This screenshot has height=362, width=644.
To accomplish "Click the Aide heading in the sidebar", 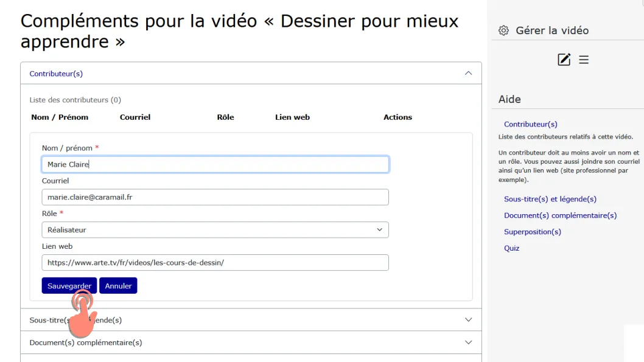I will pos(509,99).
